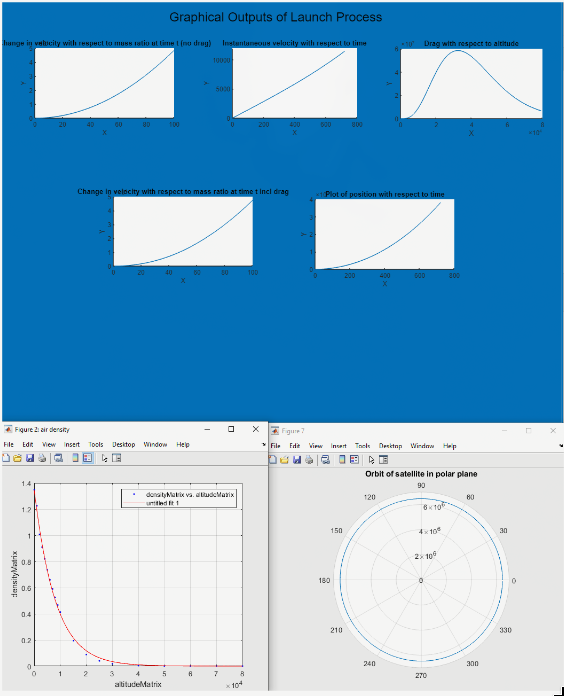The width and height of the screenshot is (564, 696).
Task: Click legend entry 'densityMatrix vs. altitudeMatrix'
Action: click(190, 494)
